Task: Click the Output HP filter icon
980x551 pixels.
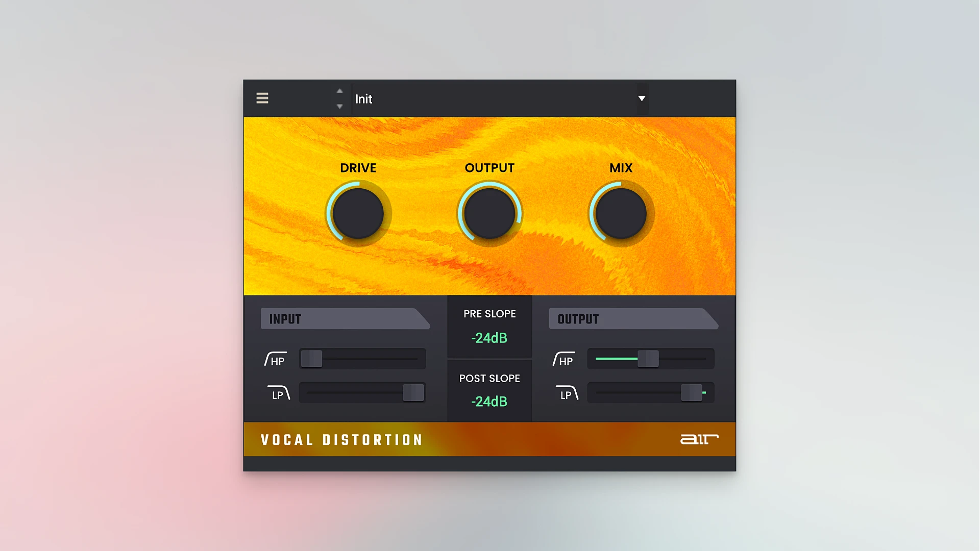Action: pyautogui.click(x=564, y=359)
